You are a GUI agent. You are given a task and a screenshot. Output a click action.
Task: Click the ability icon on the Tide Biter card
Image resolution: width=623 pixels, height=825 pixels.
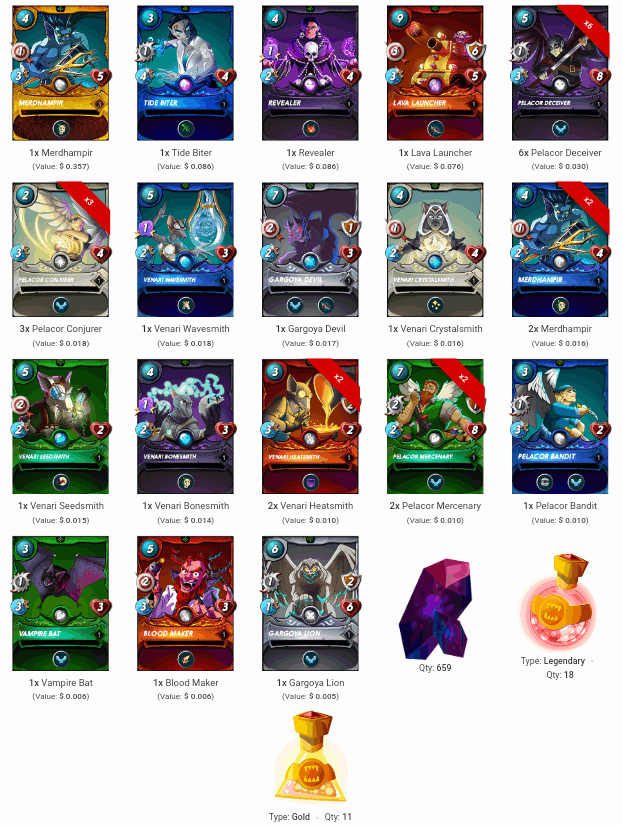point(185,128)
